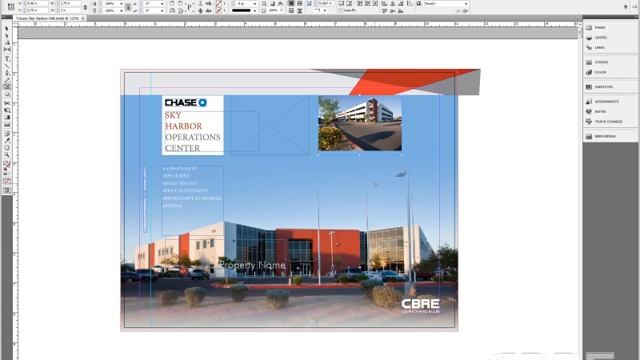
Task: Click the Y position field
Action: [x=37, y=10]
